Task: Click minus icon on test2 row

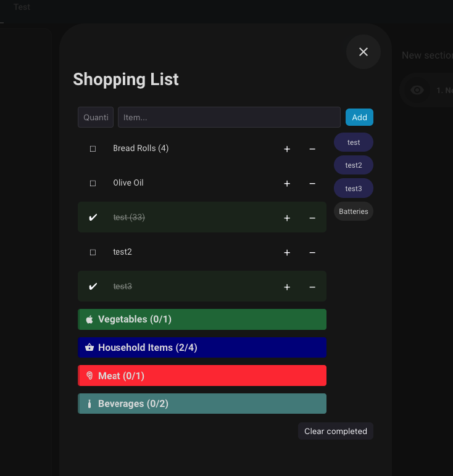Action: (312, 253)
